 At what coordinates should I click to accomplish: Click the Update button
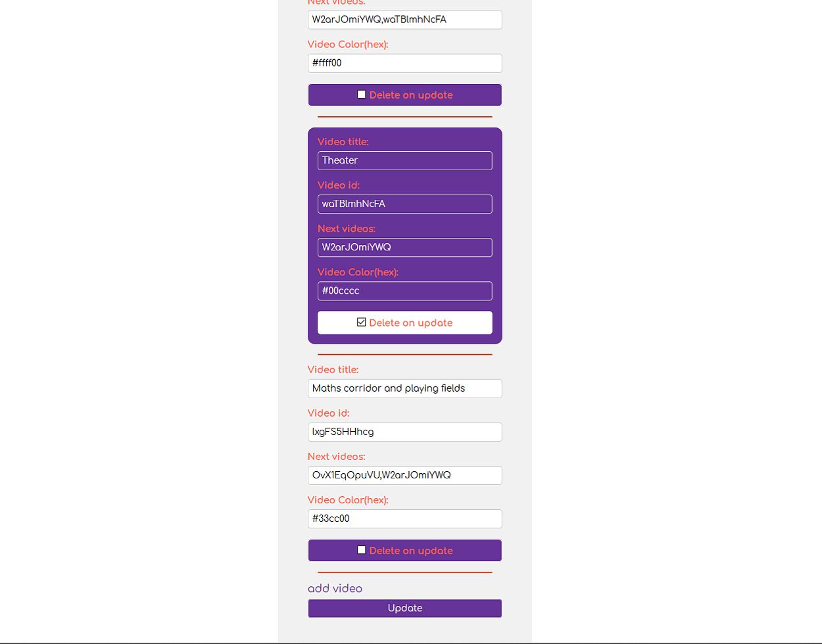405,609
